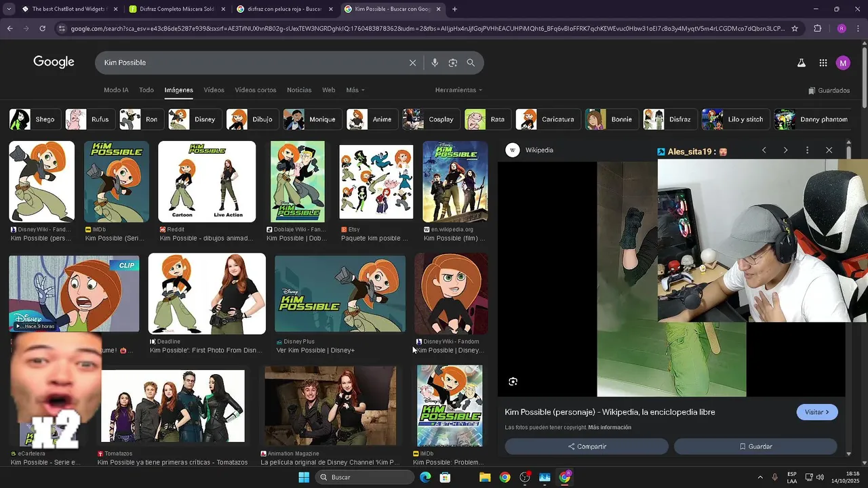Open Google apps grid

pos(823,63)
